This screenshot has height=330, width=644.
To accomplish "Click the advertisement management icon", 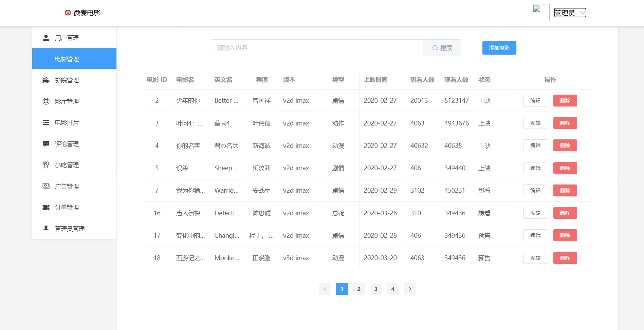I will point(46,186).
